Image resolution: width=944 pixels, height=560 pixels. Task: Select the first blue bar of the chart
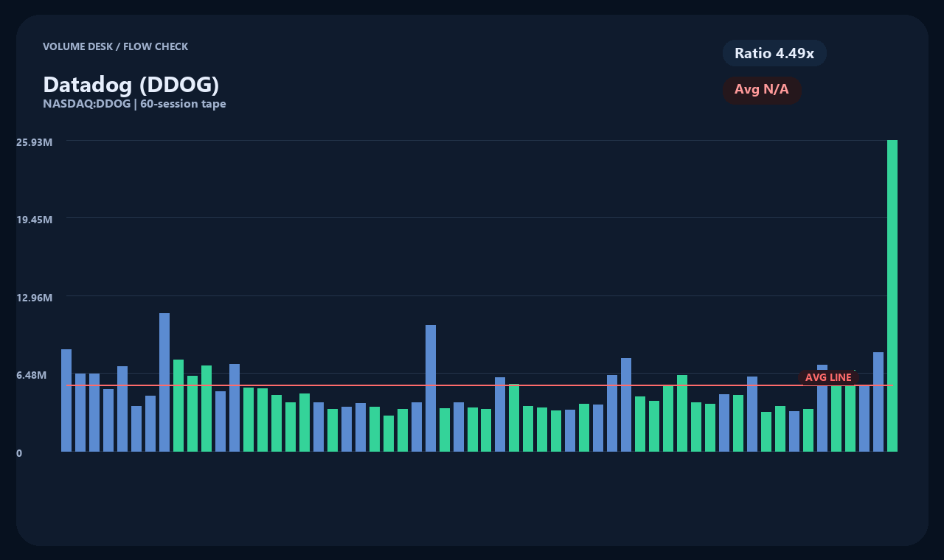click(66, 400)
